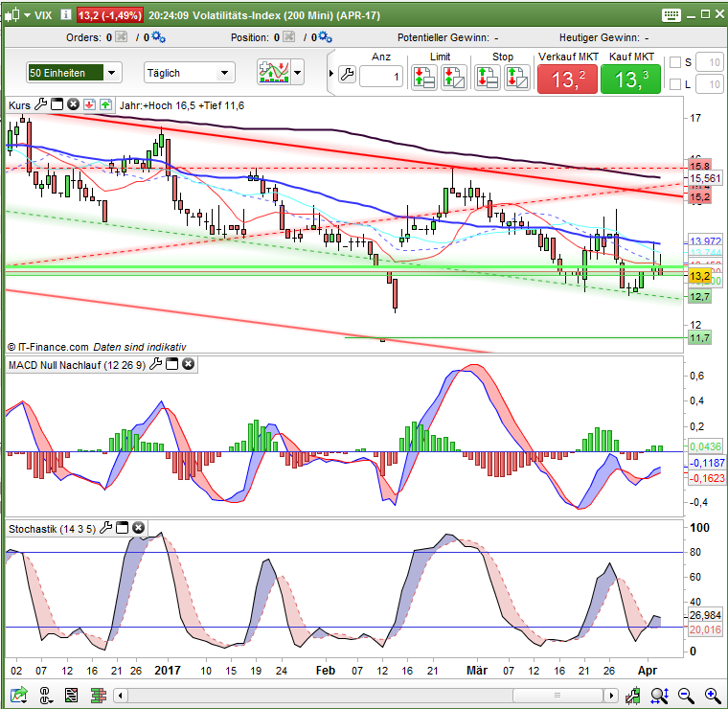
Task: Click the 15,561 price axis label
Action: [x=705, y=178]
